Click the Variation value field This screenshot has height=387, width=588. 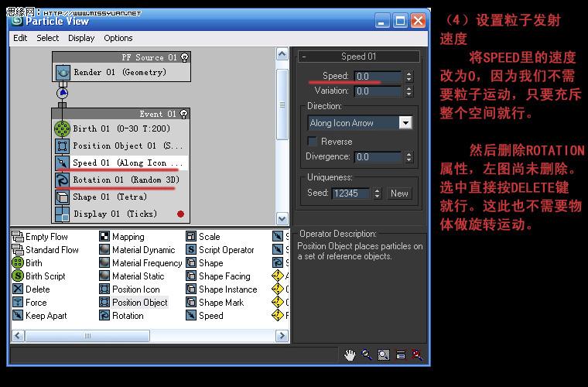(x=378, y=91)
